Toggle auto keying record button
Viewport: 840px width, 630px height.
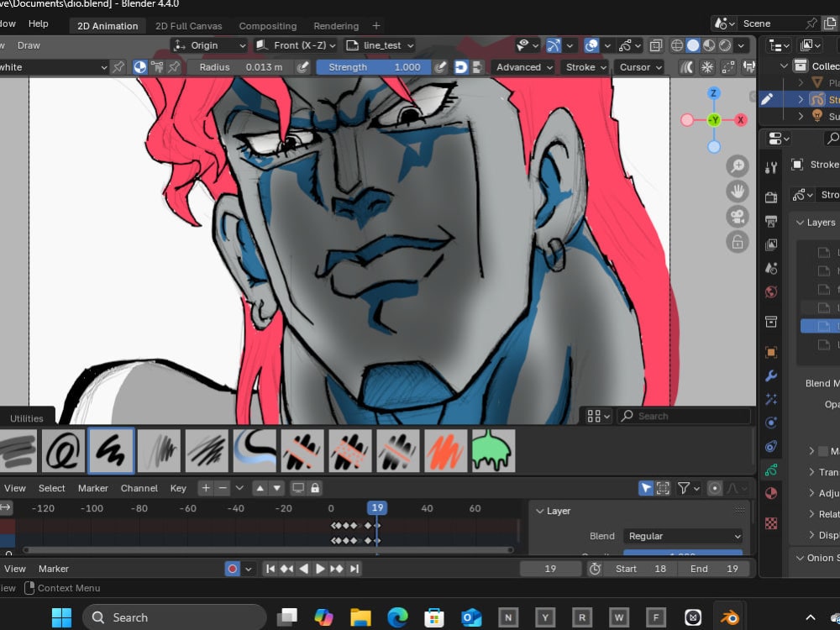pos(232,569)
